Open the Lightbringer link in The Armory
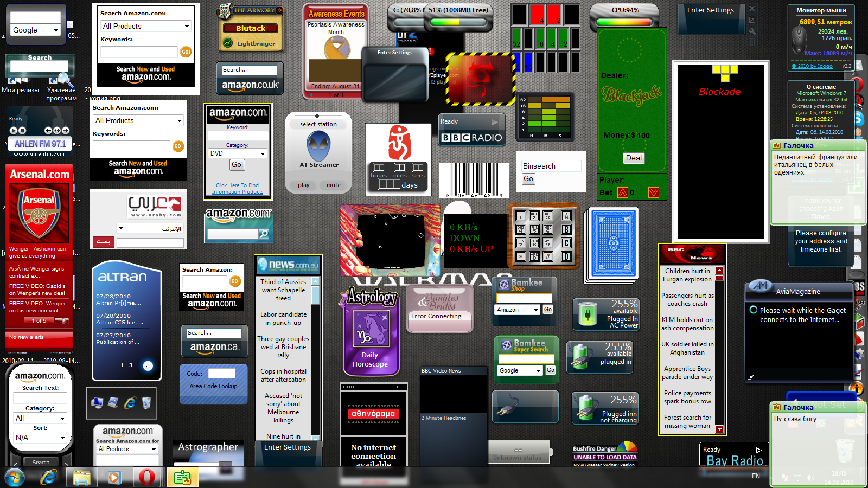 tap(256, 43)
